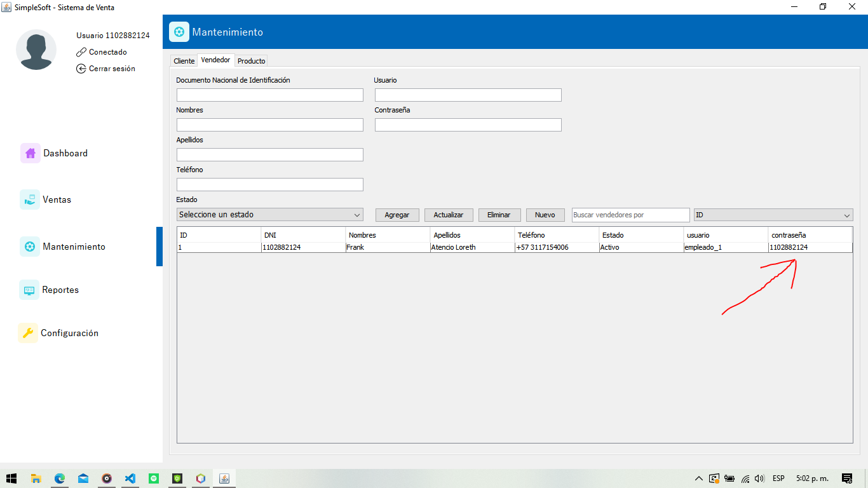This screenshot has width=868, height=488.
Task: Click the Mantenimiento gear icon in sidebar
Action: point(30,247)
